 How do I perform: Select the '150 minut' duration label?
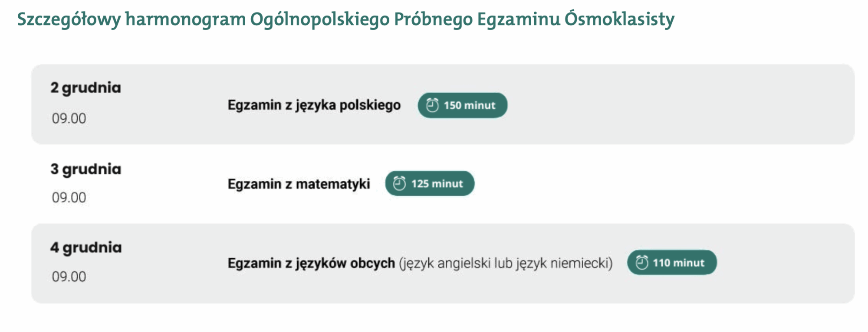(x=469, y=105)
